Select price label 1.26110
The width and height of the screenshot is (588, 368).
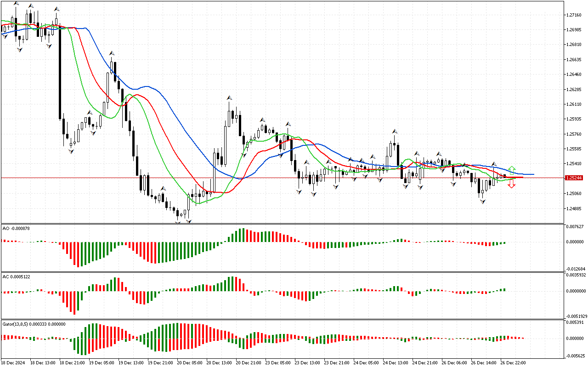(x=574, y=104)
